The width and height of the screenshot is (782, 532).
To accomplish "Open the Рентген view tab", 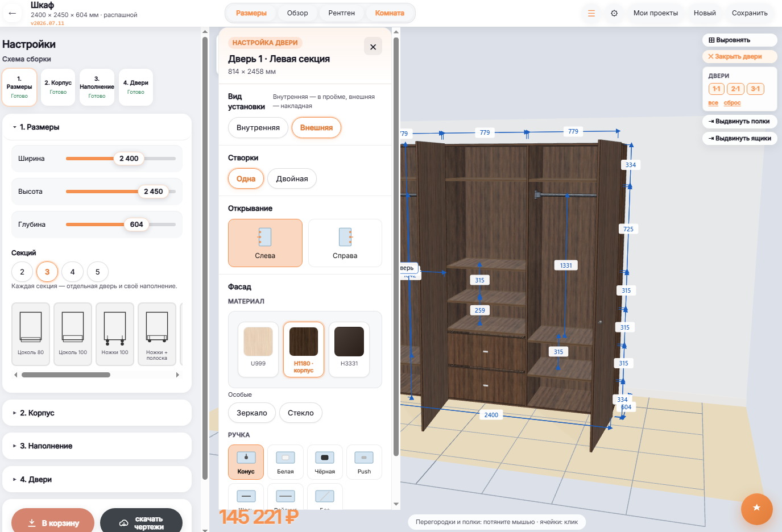I will pos(341,13).
